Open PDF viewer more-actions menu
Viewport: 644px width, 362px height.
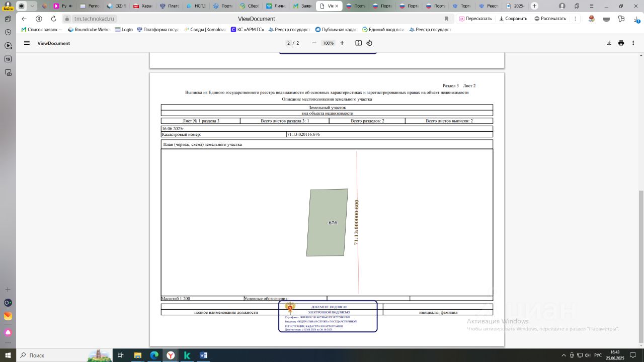[x=633, y=43]
